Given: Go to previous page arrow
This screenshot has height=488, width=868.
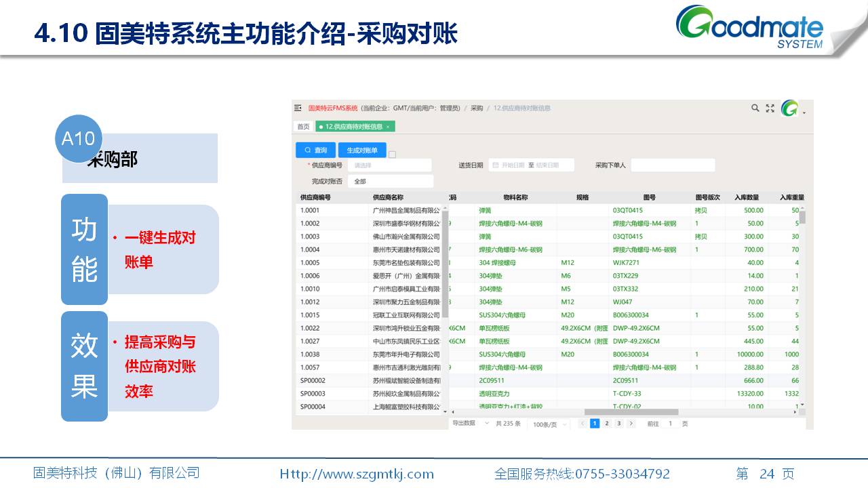Looking at the screenshot, I should 582,424.
